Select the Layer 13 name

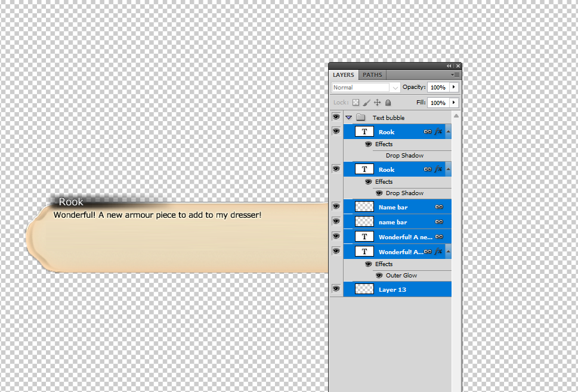(x=392, y=290)
